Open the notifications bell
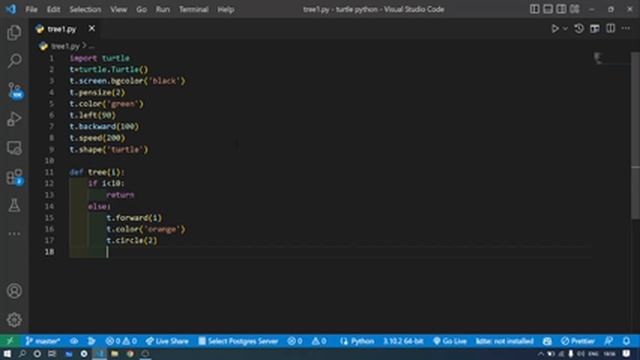Viewport: 640px width, 360px height. (x=626, y=341)
